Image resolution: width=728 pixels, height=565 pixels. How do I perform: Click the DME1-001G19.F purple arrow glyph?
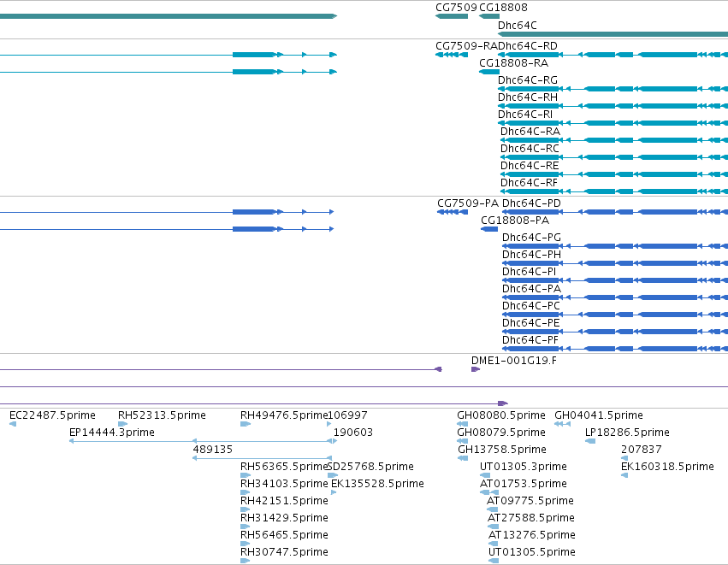click(476, 369)
